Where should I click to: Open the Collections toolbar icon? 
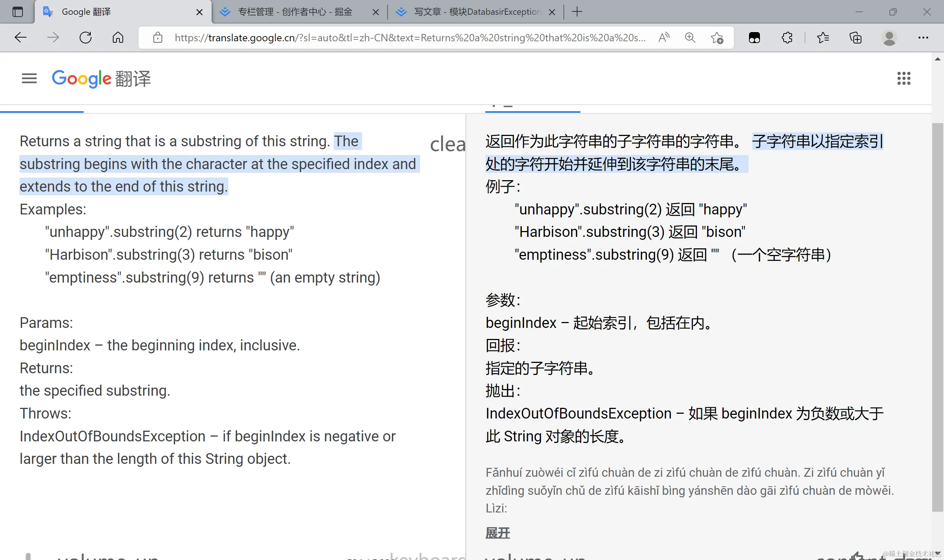[x=855, y=38]
